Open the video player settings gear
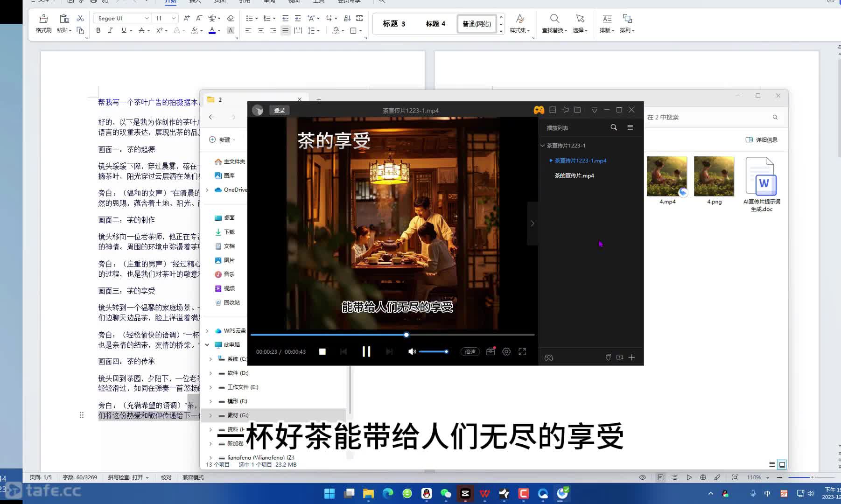 pyautogui.click(x=506, y=351)
